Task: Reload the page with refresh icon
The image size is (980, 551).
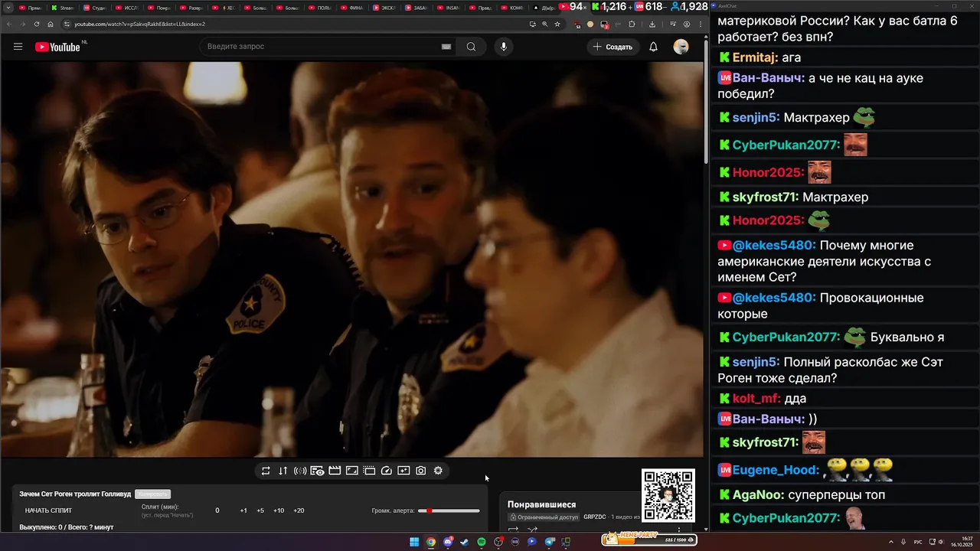Action: (x=37, y=24)
